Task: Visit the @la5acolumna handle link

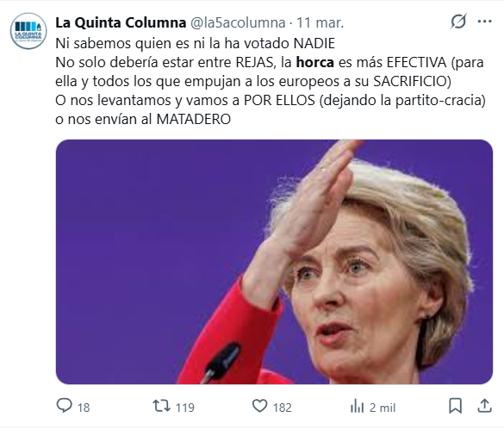Action: click(x=238, y=22)
